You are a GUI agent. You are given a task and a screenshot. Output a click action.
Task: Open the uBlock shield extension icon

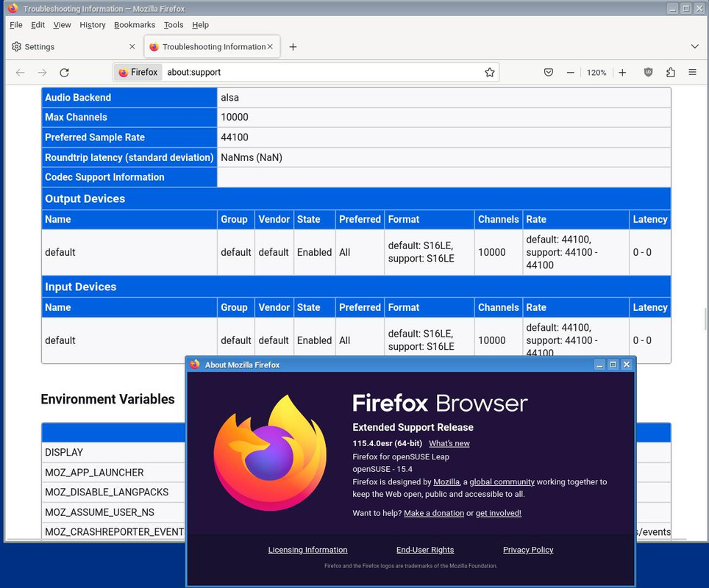pyautogui.click(x=649, y=72)
